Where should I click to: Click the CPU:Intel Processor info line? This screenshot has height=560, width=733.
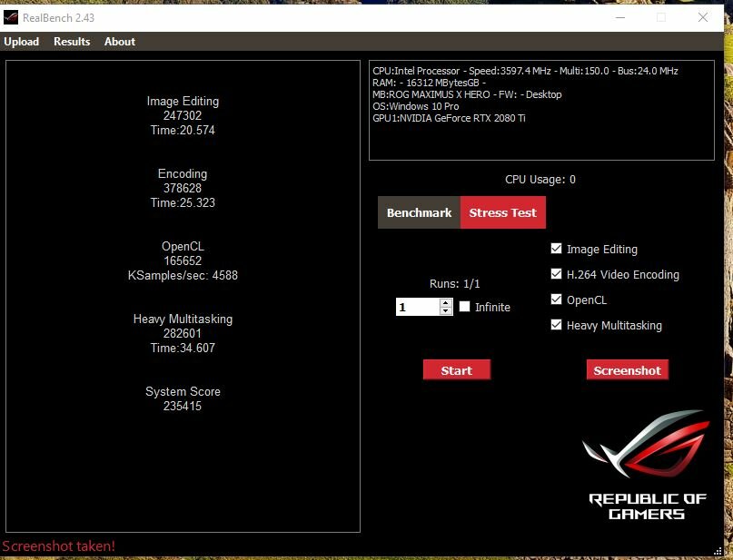tap(525, 71)
